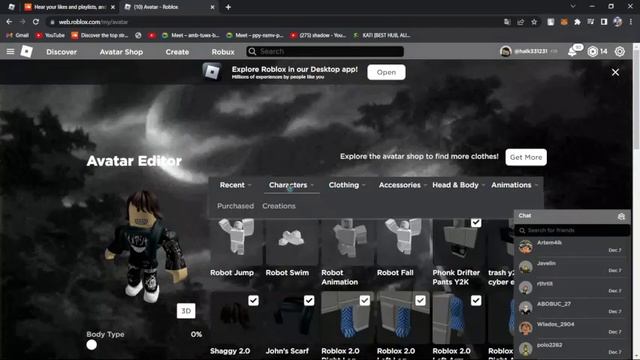Viewport: 640px width, 360px height.
Task: Close the desktop app banner
Action: 615,72
